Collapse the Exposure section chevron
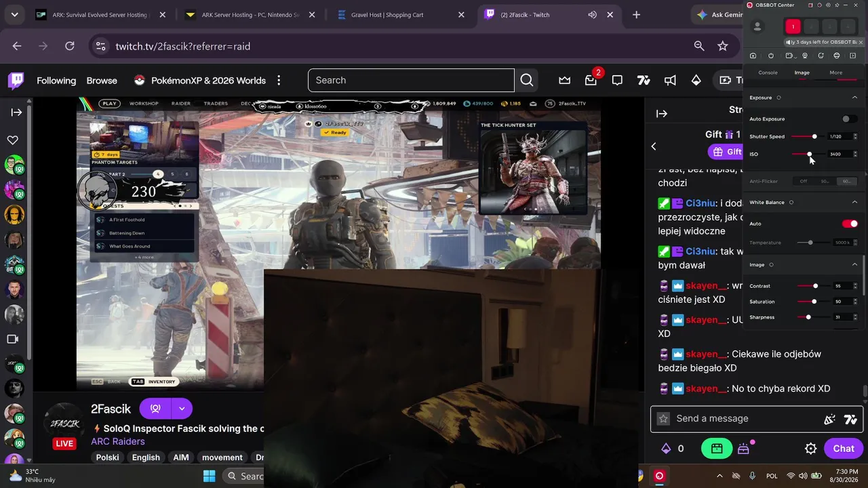868x488 pixels. [x=854, y=98]
